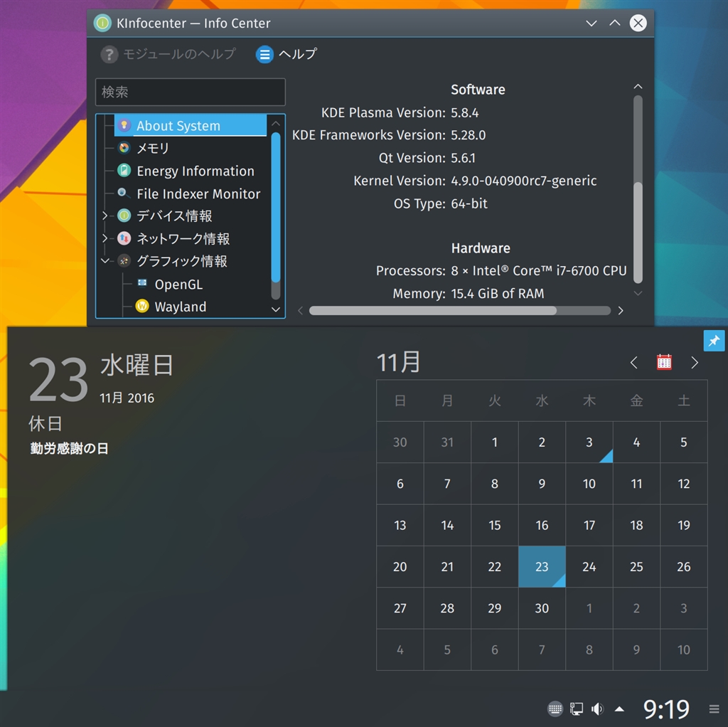Click the 勤労感謝の日 holiday entry
728x727 pixels.
pyautogui.click(x=69, y=448)
